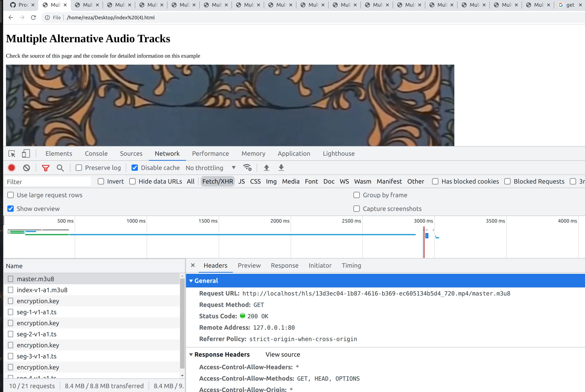Click the 2500 ms mark in the overview timeline

click(352, 221)
